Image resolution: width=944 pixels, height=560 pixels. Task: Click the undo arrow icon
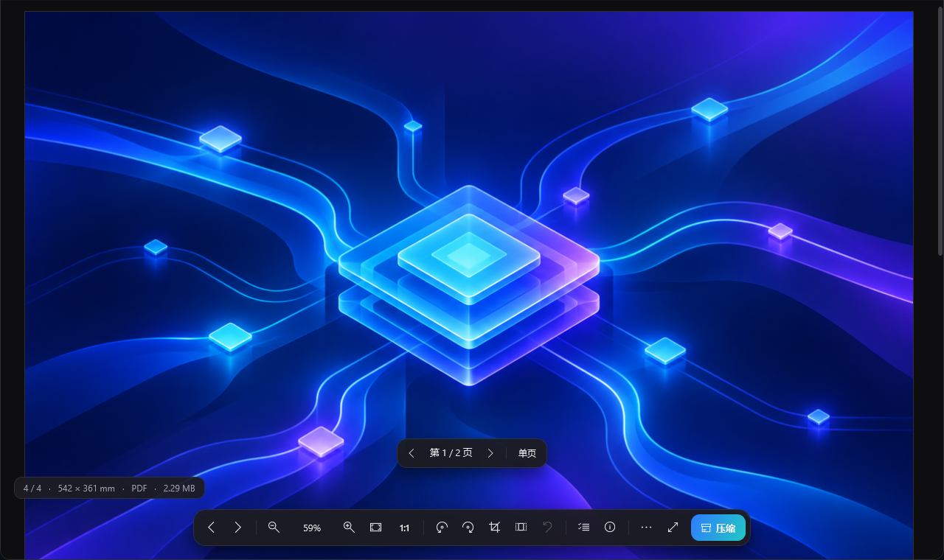point(547,528)
